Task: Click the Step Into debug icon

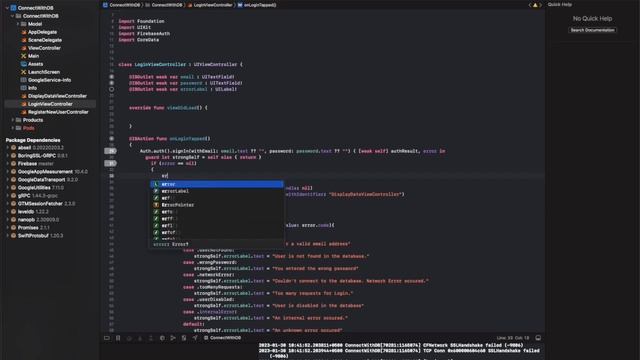Action: 151,338
